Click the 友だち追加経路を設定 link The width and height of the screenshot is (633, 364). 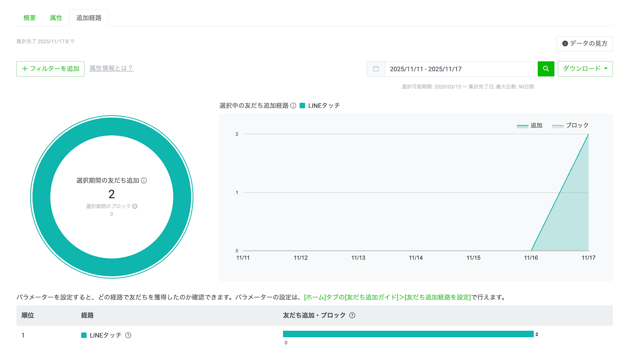(x=438, y=297)
